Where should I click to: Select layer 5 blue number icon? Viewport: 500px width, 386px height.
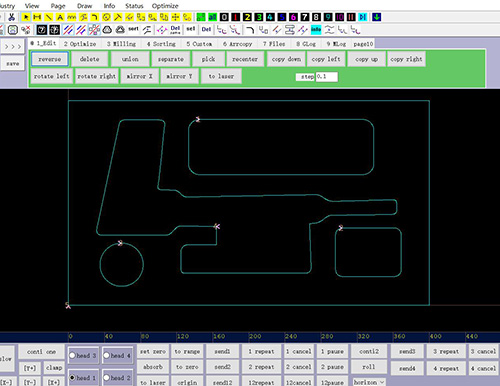[x=282, y=17]
